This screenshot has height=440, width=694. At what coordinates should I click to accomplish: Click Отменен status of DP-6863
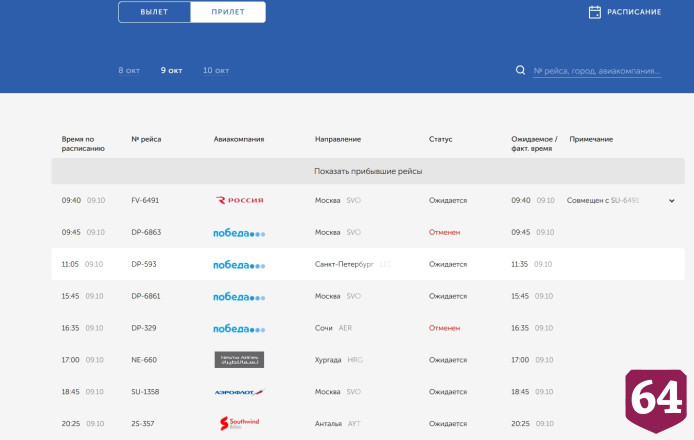tap(444, 232)
